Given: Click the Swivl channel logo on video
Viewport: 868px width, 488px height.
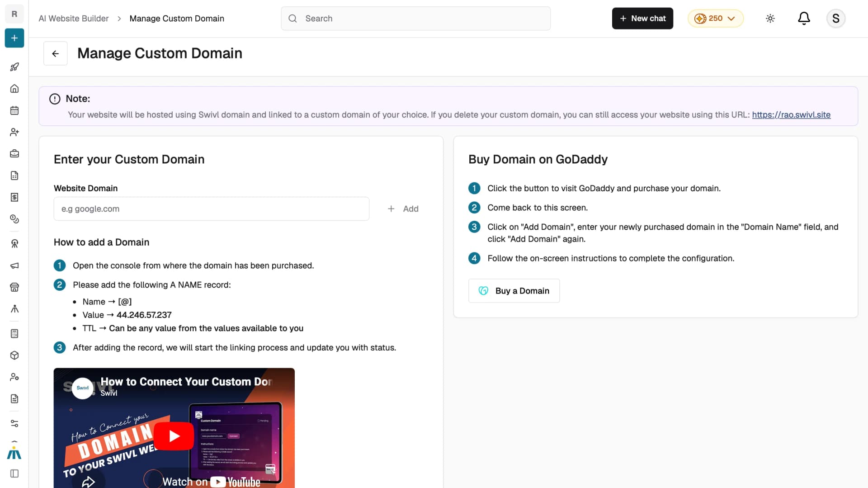Looking at the screenshot, I should point(83,388).
